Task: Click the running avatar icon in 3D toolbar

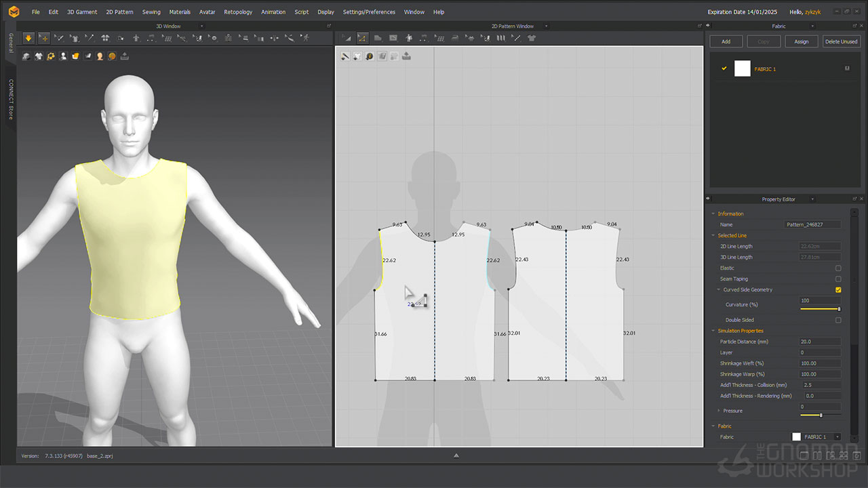Action: click(306, 38)
